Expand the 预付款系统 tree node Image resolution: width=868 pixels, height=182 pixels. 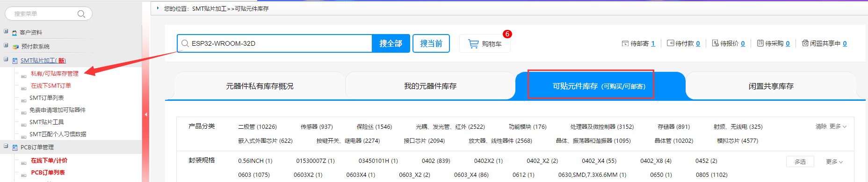(x=6, y=46)
